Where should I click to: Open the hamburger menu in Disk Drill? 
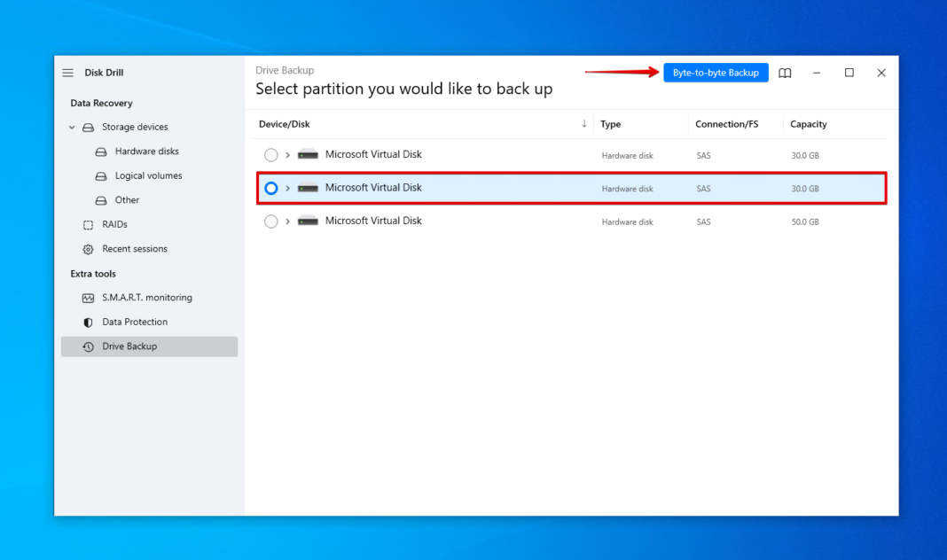pos(68,73)
